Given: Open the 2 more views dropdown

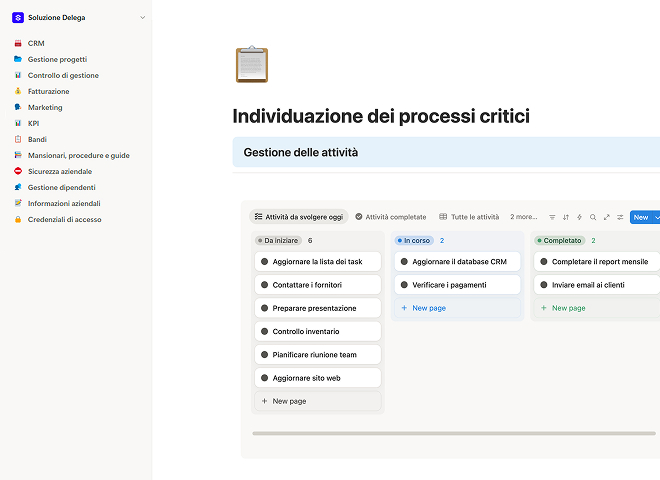Looking at the screenshot, I should click(x=524, y=217).
